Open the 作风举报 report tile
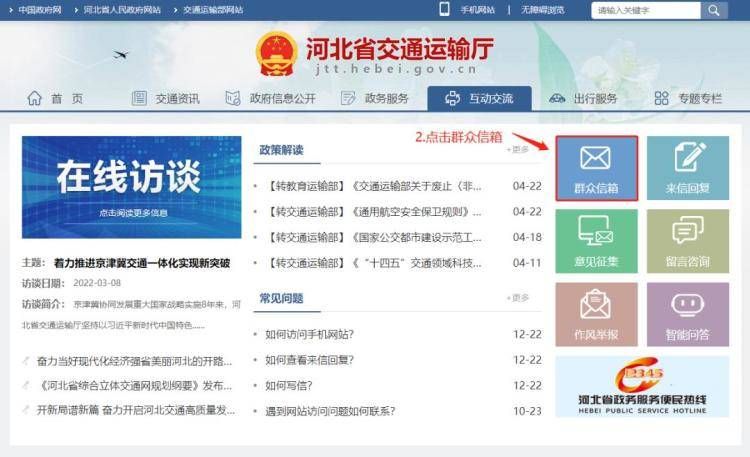Screen dimensions: 750x457 [596, 314]
